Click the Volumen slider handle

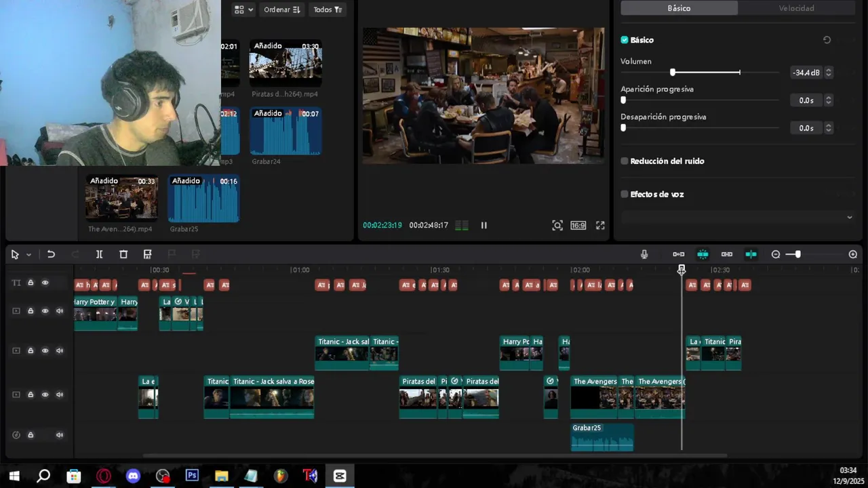[673, 73]
